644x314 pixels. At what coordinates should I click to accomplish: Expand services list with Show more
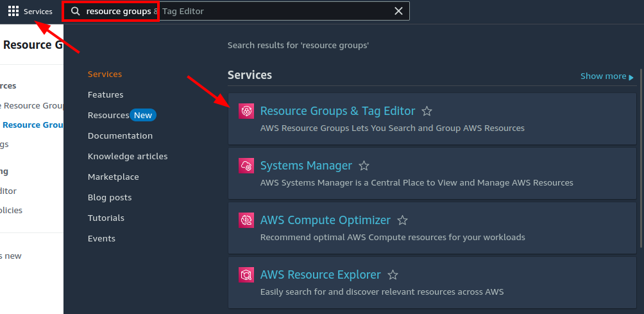tap(606, 76)
